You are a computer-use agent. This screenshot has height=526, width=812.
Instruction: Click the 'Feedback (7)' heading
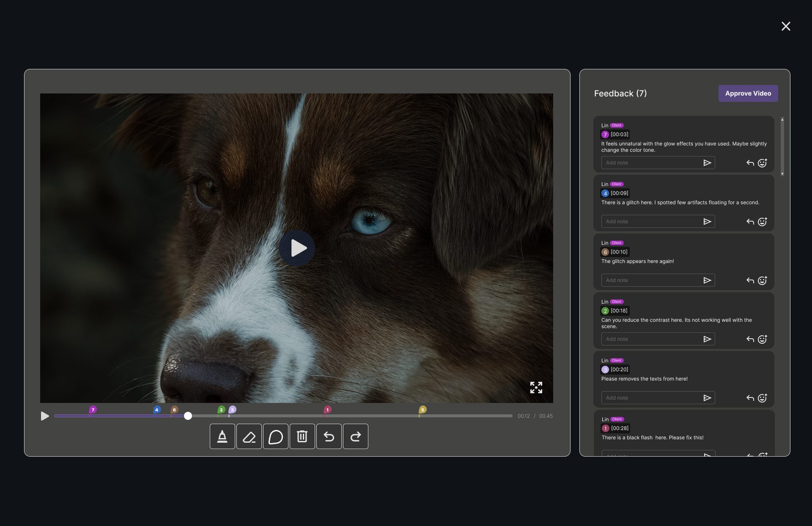click(x=620, y=93)
